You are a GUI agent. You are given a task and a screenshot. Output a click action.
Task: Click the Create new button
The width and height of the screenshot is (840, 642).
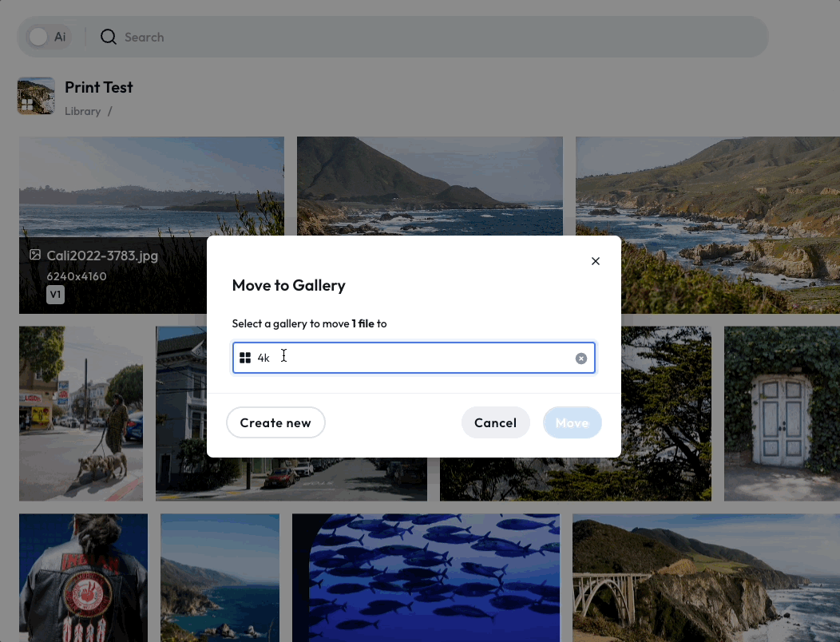(x=275, y=422)
